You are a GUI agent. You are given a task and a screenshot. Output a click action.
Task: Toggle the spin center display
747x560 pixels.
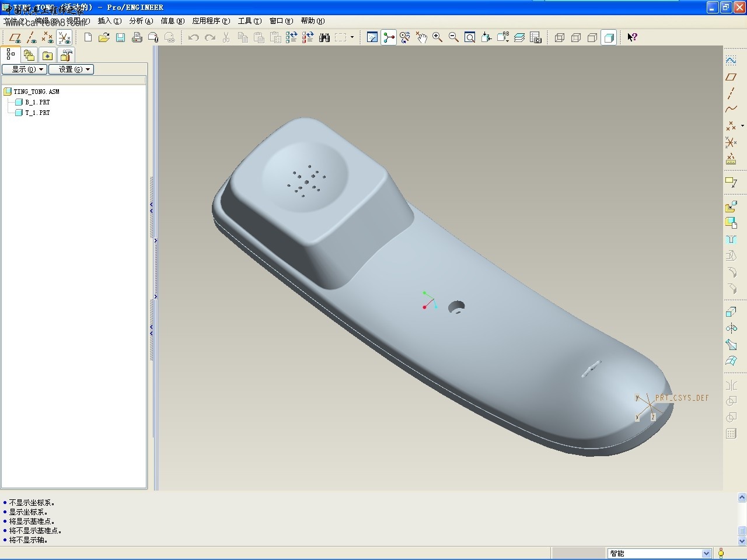pos(389,37)
